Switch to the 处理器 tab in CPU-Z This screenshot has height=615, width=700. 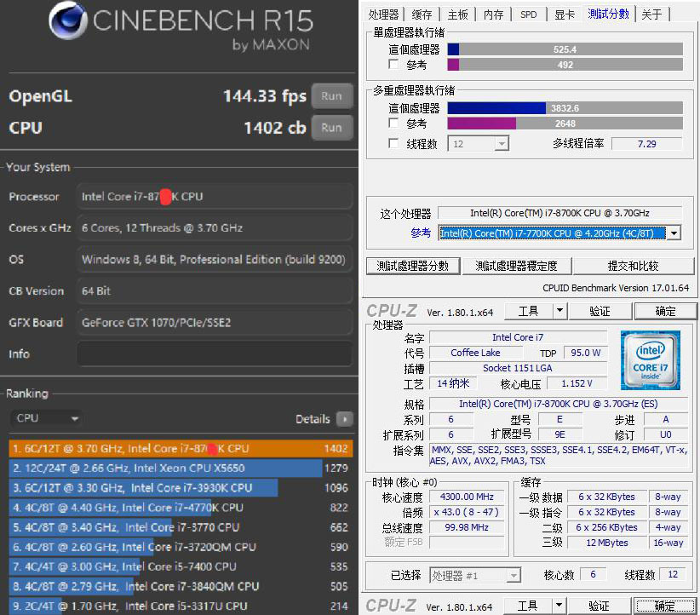coord(383,14)
